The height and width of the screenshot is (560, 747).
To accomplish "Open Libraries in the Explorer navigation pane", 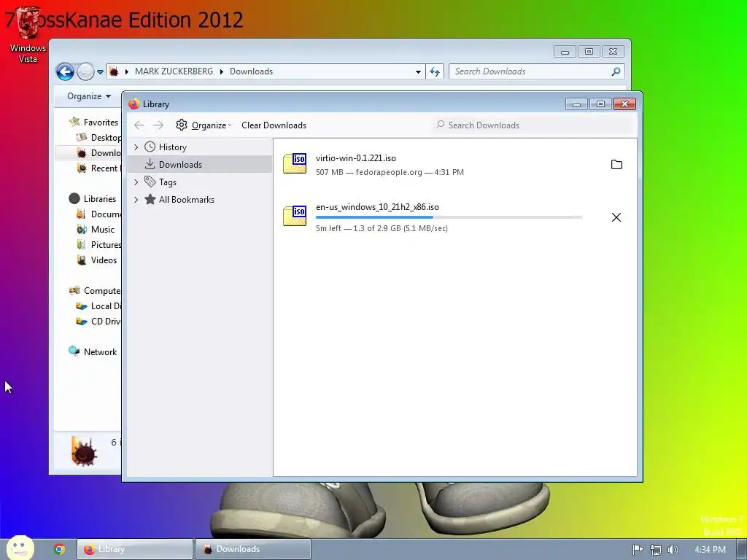I will pos(100,199).
